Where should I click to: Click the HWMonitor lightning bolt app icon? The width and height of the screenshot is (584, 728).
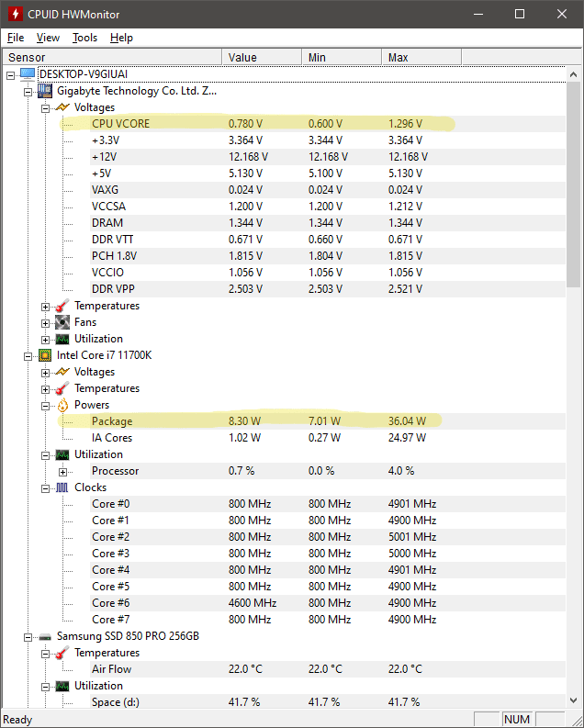pyautogui.click(x=15, y=14)
